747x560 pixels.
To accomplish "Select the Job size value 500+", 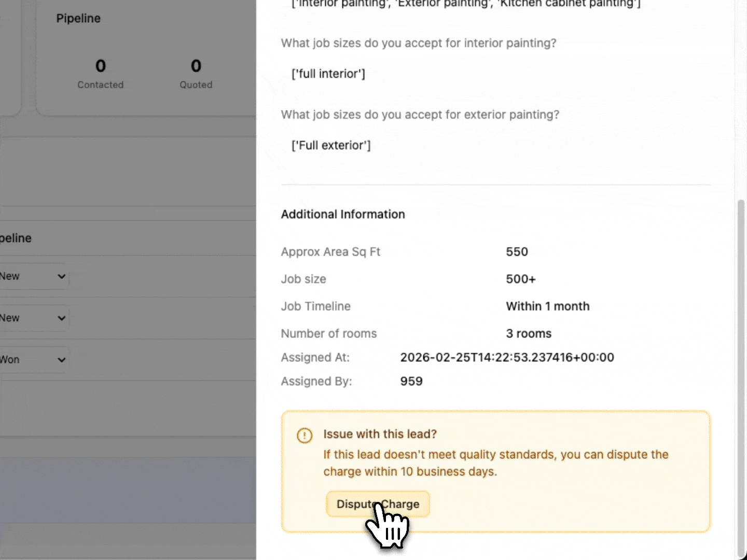I will tap(520, 279).
